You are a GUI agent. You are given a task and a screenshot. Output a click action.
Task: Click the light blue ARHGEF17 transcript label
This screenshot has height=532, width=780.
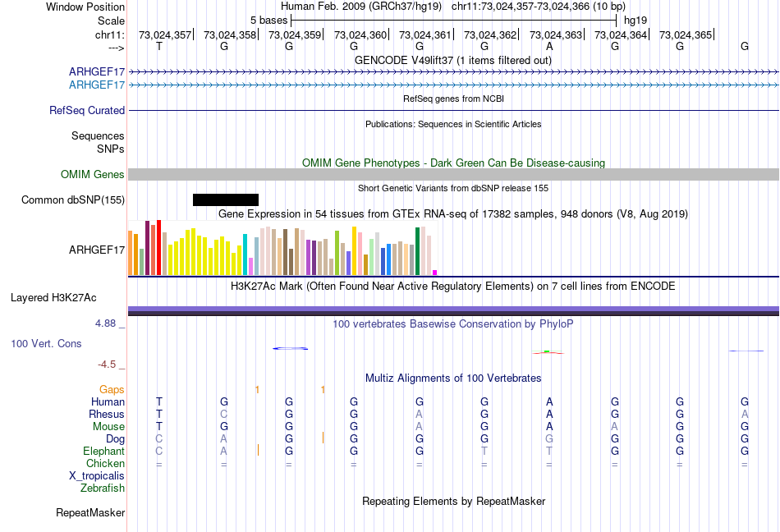tap(97, 85)
